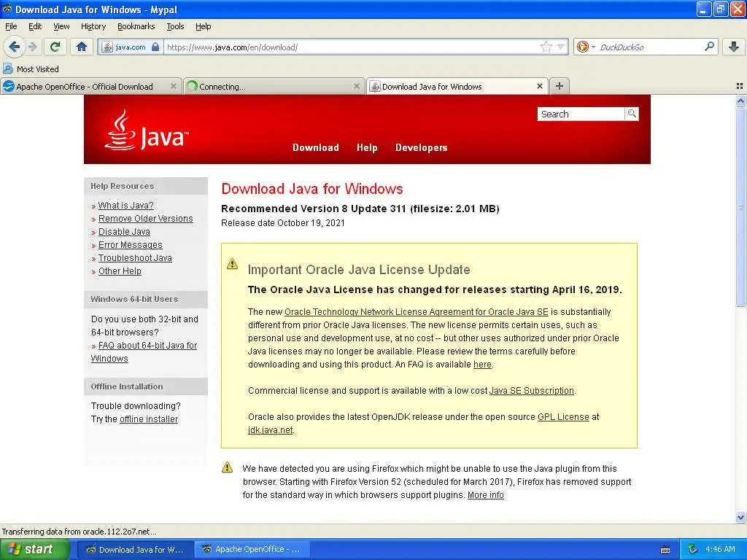
Task: Select Download Java taskbar button
Action: (135, 550)
